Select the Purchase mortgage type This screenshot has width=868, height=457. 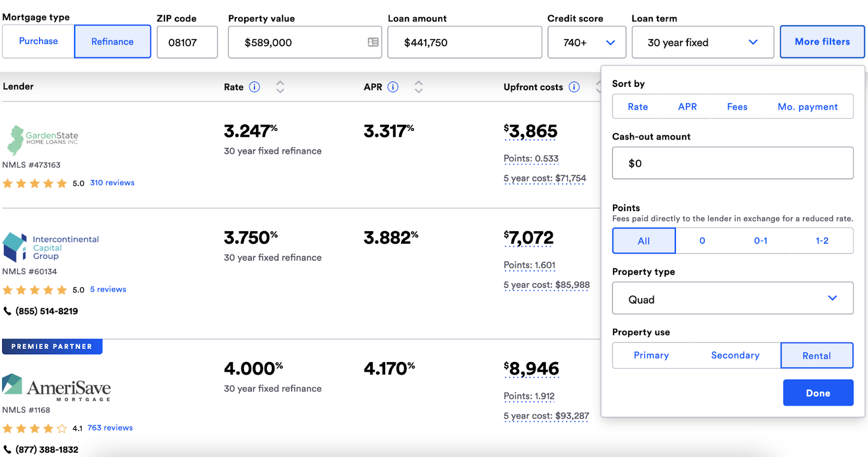point(39,41)
